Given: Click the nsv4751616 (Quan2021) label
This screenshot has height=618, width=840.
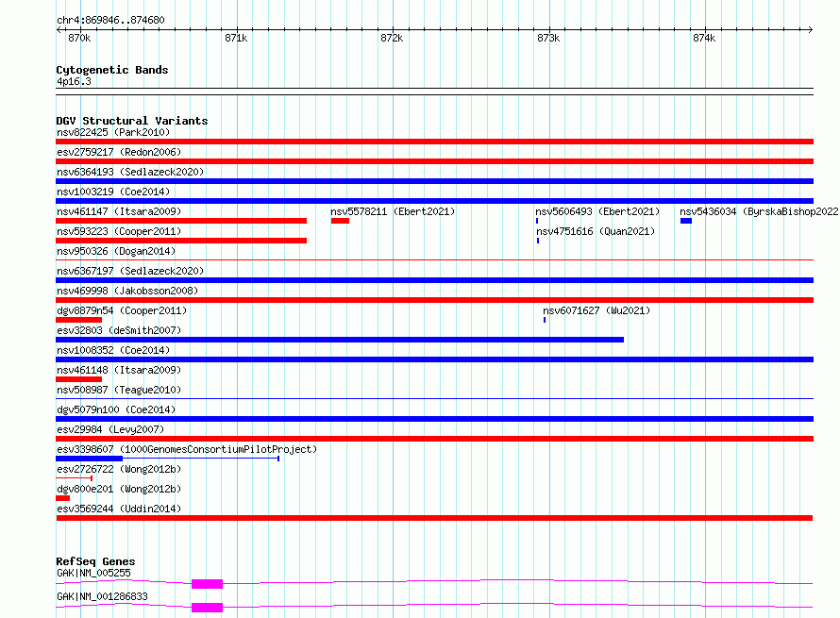Looking at the screenshot, I should (596, 231).
